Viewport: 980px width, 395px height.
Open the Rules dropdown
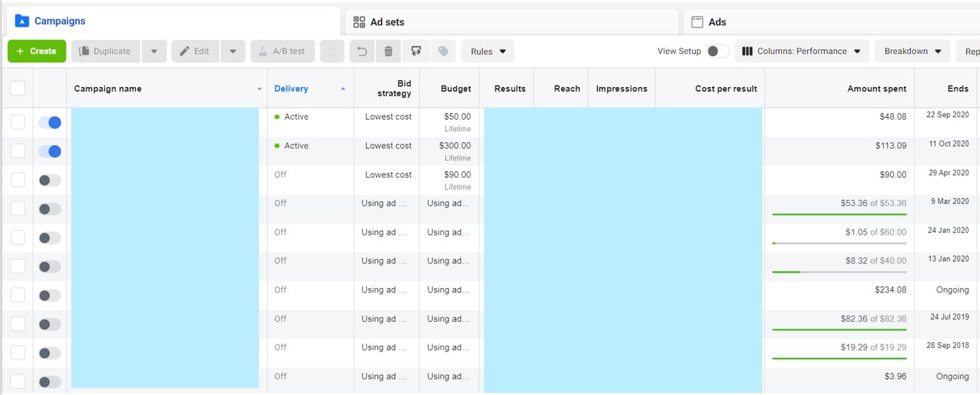coord(488,51)
